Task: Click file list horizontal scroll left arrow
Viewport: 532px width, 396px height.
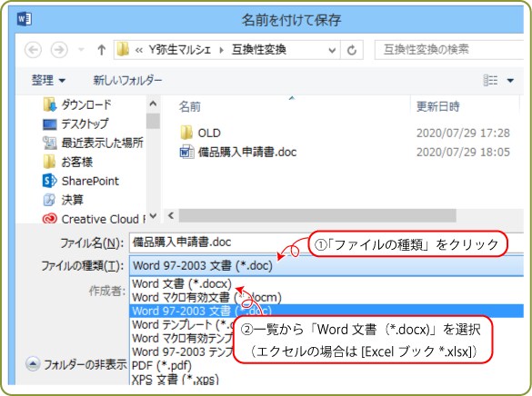Action: pyautogui.click(x=171, y=216)
